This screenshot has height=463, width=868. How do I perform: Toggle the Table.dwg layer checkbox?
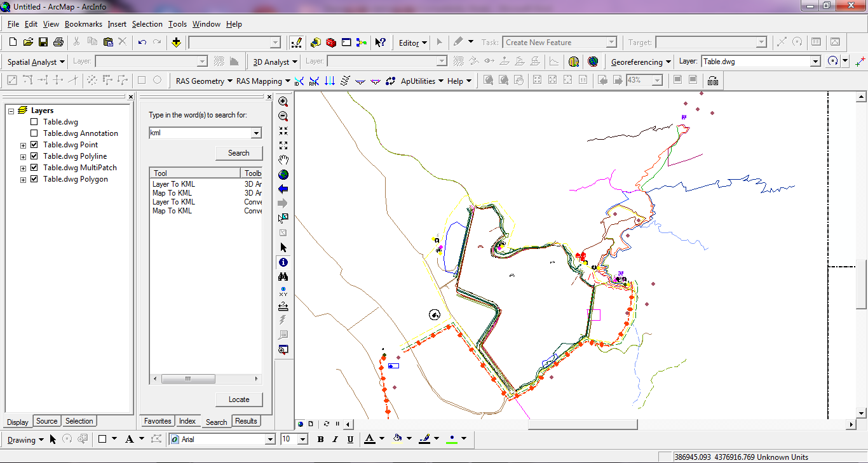tap(34, 122)
